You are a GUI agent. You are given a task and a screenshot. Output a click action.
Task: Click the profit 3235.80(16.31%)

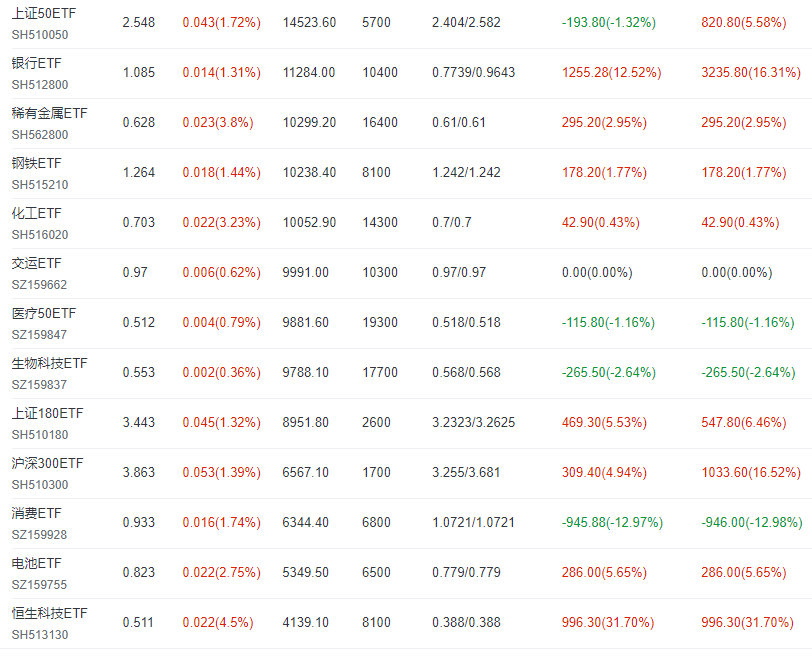pyautogui.click(x=751, y=72)
